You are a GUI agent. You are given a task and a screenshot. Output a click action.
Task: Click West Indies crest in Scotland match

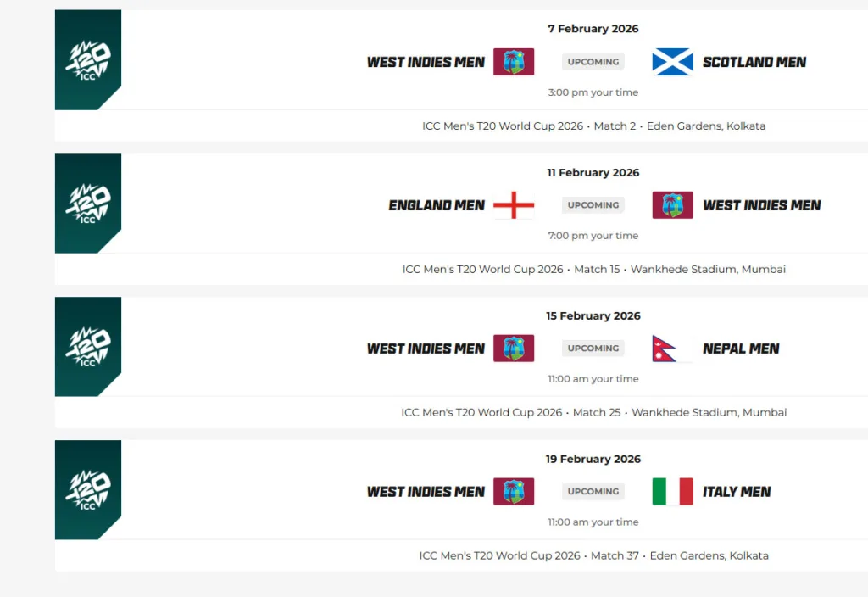514,62
